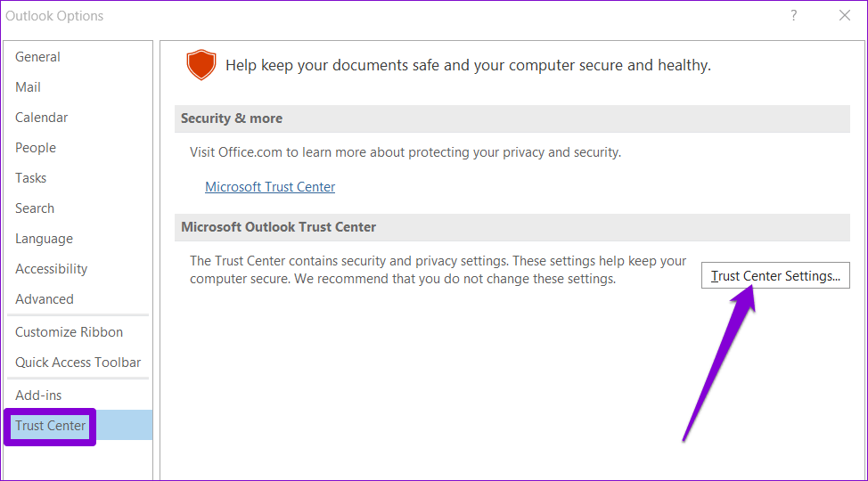
Task: Go to Quick Access Toolbar settings
Action: (x=78, y=363)
